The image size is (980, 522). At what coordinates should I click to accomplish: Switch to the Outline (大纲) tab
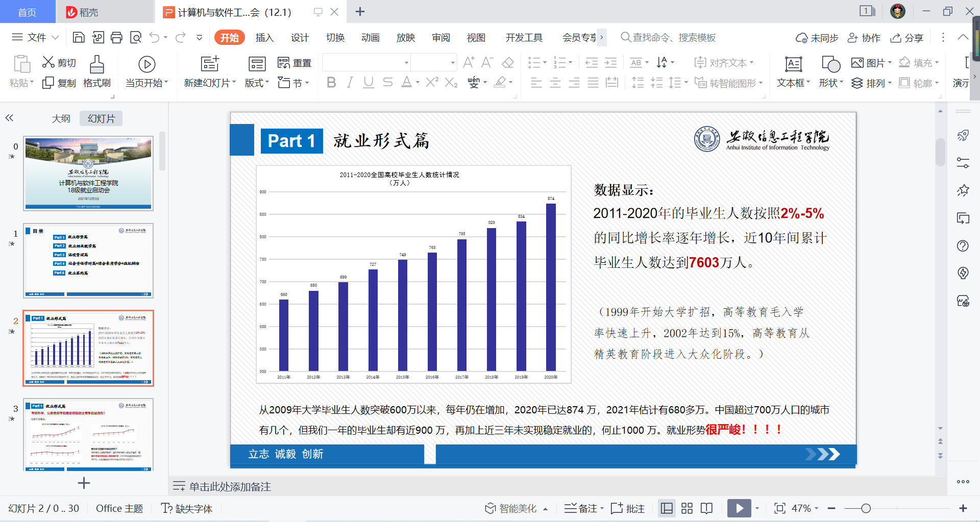coord(61,118)
